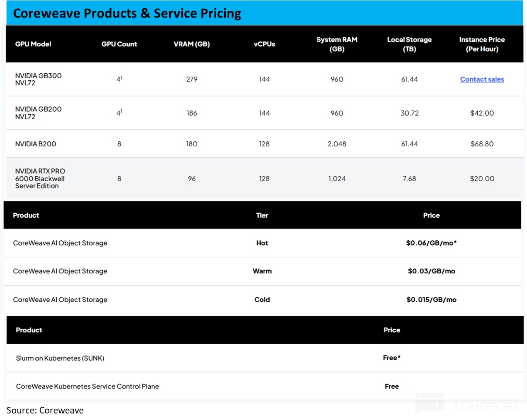The image size is (527, 420).
Task: Click the Tier column header
Action: pyautogui.click(x=262, y=215)
